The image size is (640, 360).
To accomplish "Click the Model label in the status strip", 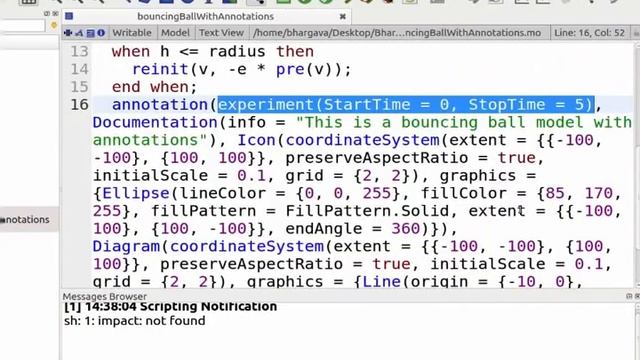I will coord(175,33).
